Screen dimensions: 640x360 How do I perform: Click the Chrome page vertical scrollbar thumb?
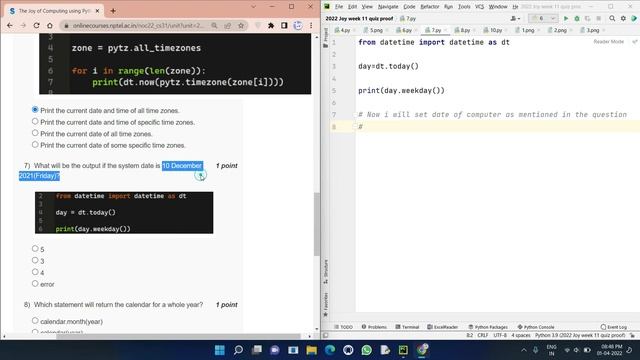click(317, 224)
